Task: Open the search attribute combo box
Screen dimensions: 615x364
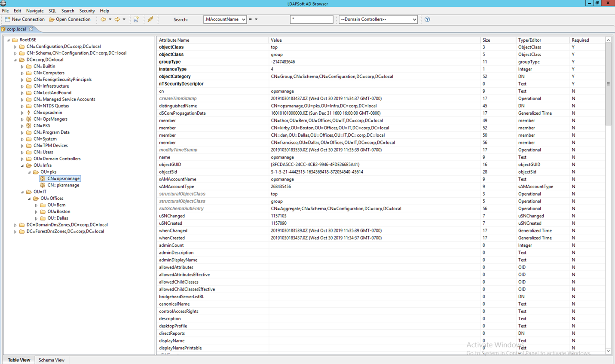Action: click(x=225, y=19)
